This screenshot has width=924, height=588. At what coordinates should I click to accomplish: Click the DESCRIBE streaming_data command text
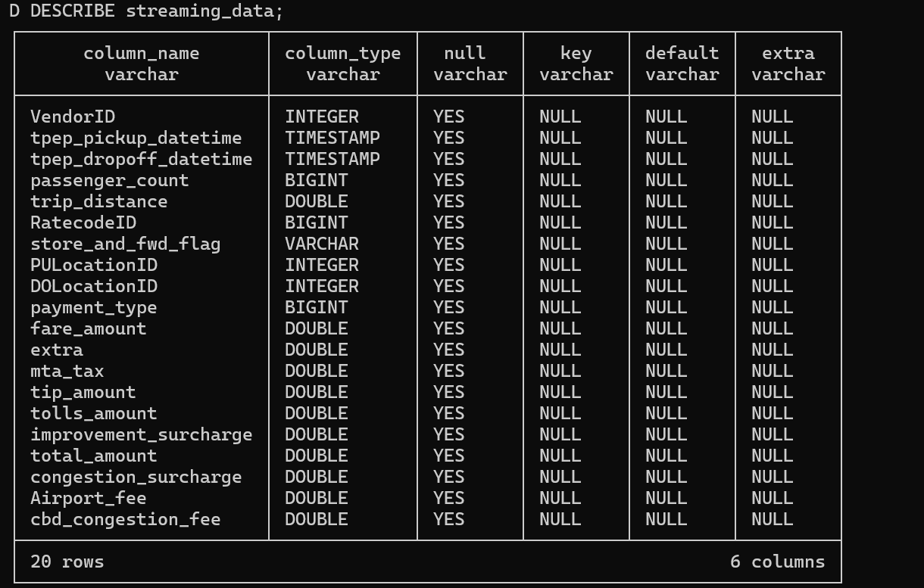pos(156,11)
